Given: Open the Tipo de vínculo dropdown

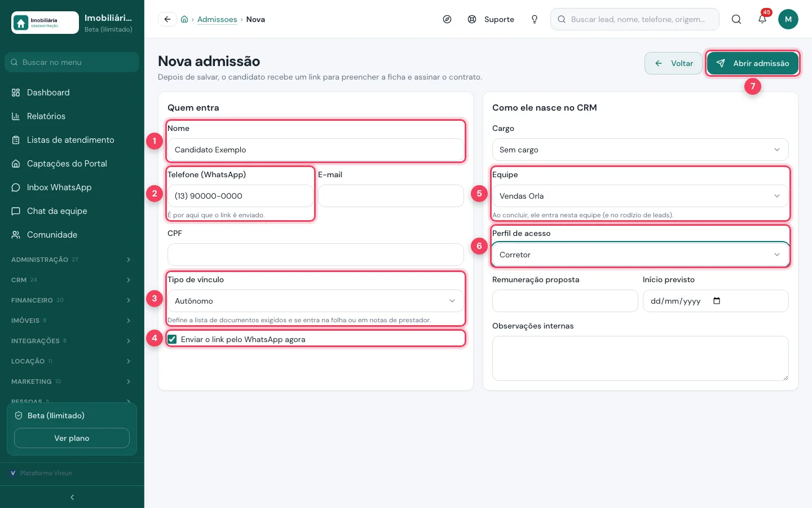Looking at the screenshot, I should point(316,301).
